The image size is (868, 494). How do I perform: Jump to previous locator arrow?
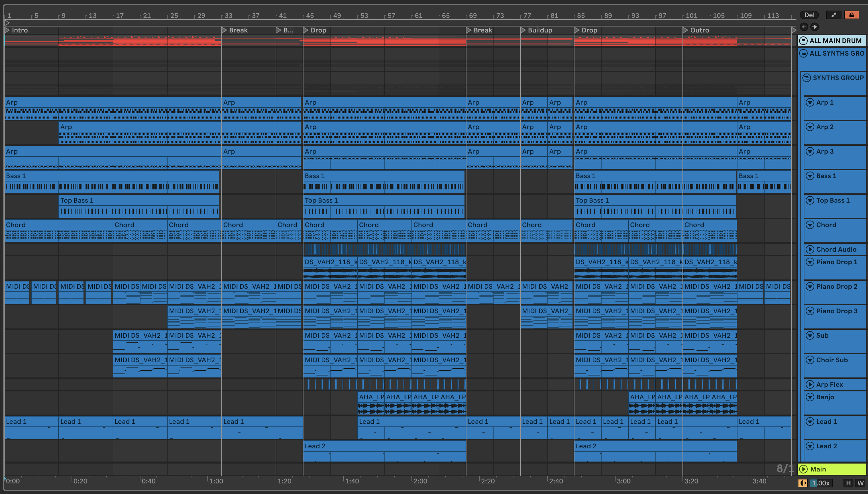(x=804, y=27)
